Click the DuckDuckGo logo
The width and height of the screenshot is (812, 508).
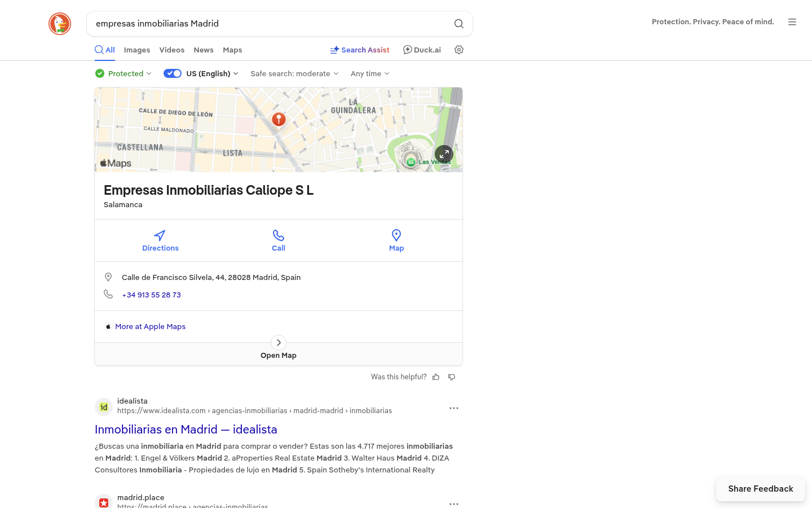[x=60, y=24]
